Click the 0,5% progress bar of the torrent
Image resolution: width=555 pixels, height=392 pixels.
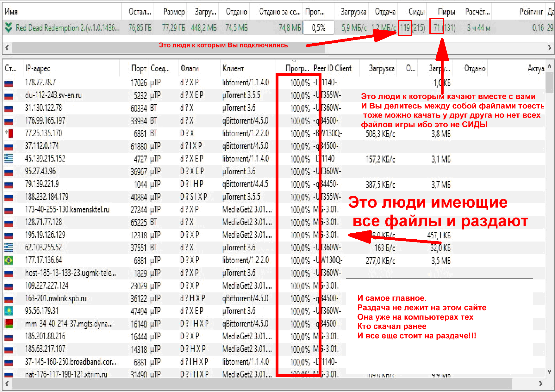pyautogui.click(x=319, y=28)
